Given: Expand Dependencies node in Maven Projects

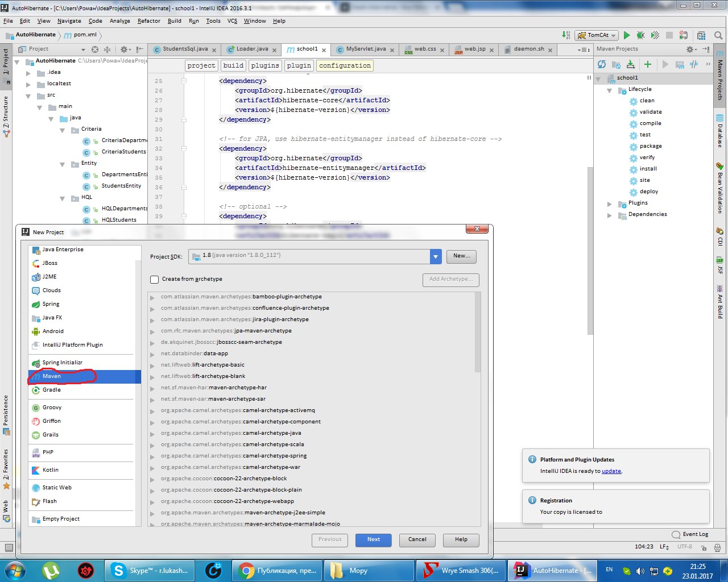Looking at the screenshot, I should pos(610,215).
